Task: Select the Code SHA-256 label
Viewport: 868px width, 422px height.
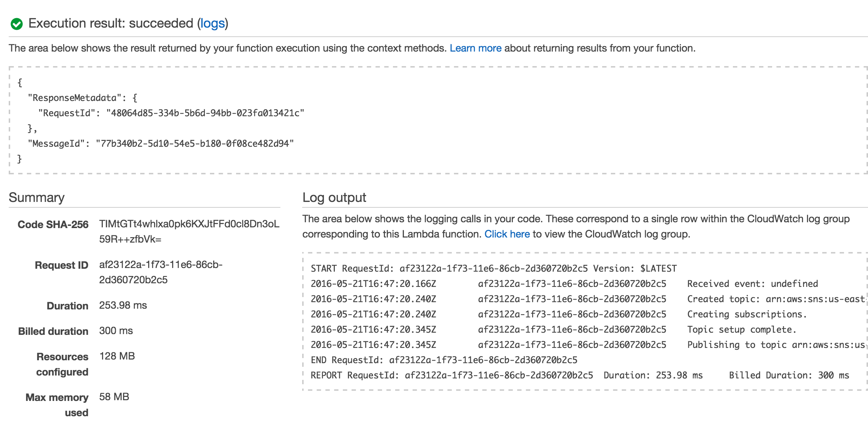Action: click(53, 224)
